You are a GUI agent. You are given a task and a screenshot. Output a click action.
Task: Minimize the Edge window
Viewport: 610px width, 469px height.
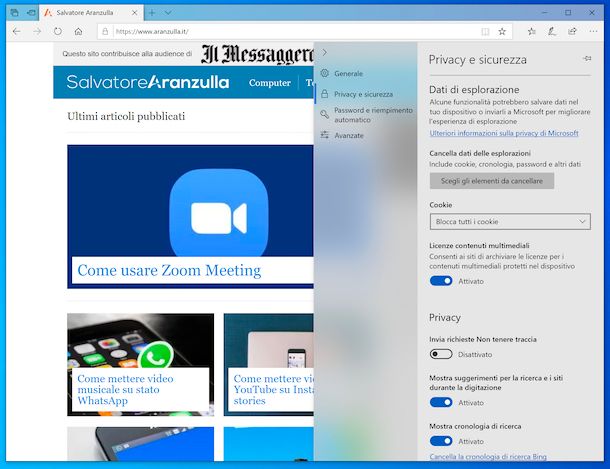(x=544, y=13)
